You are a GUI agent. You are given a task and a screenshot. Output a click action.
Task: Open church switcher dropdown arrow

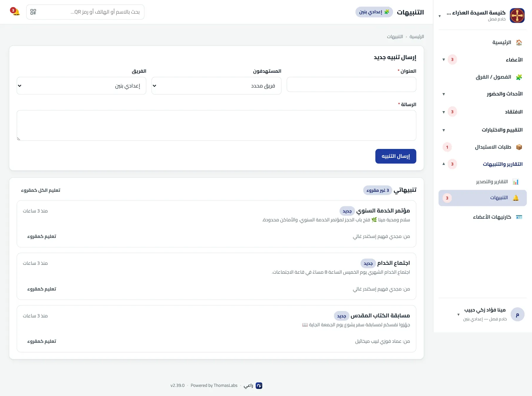pos(439,16)
